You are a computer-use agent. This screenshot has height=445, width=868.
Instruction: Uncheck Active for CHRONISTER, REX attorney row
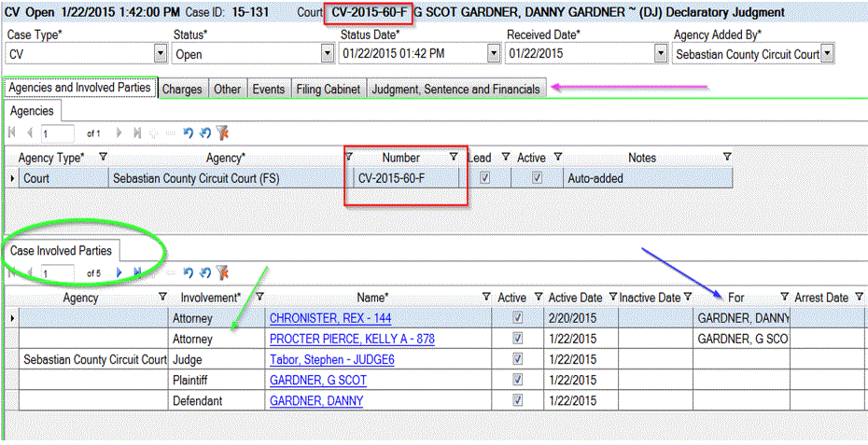(x=518, y=318)
